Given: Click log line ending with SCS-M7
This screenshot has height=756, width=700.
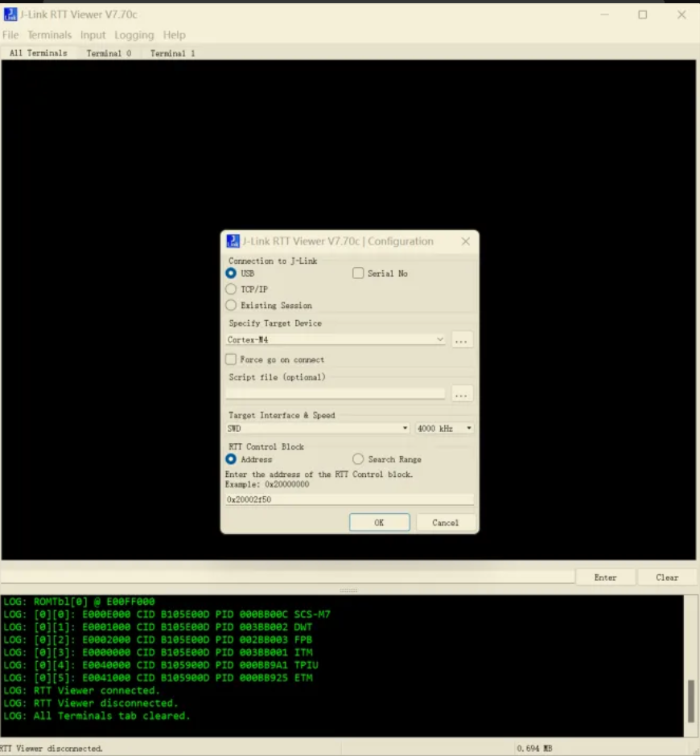Looking at the screenshot, I should (167, 614).
